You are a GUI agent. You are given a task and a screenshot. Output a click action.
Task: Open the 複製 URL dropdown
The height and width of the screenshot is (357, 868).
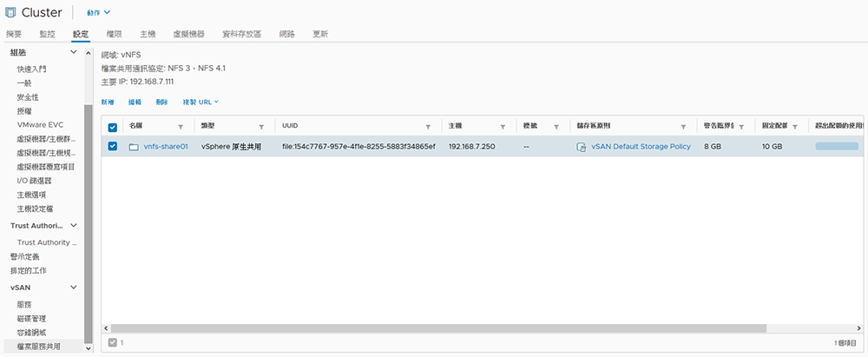(201, 102)
